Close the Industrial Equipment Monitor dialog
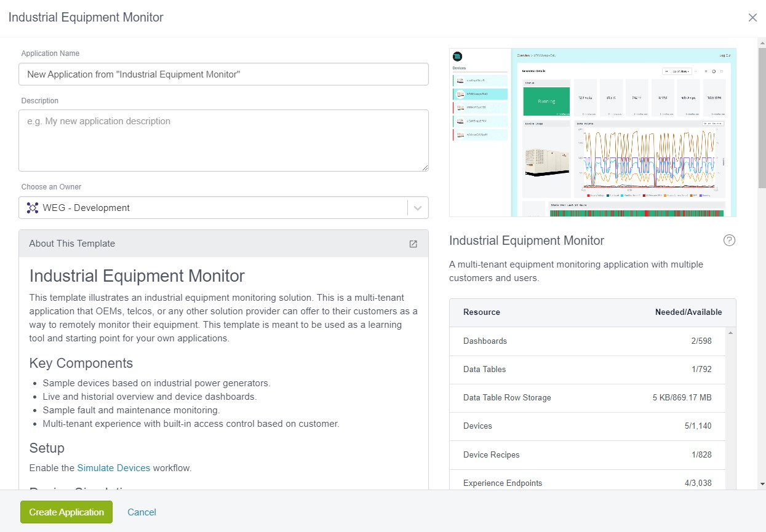This screenshot has width=766, height=532. click(x=752, y=18)
